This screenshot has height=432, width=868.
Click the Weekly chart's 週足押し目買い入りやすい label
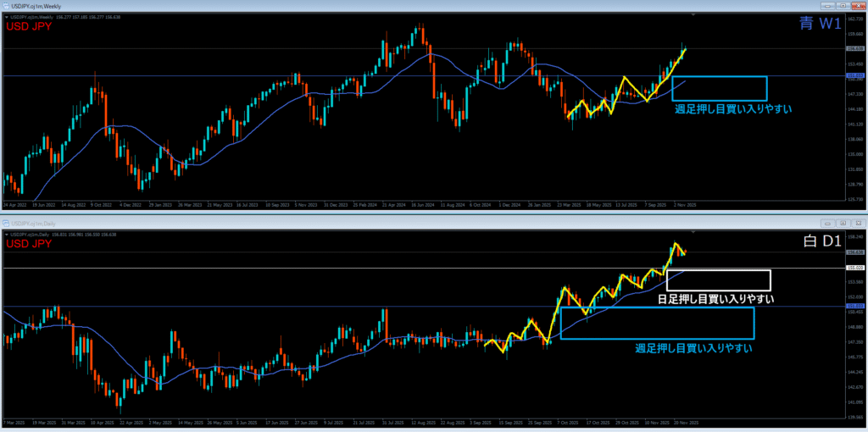coord(733,109)
